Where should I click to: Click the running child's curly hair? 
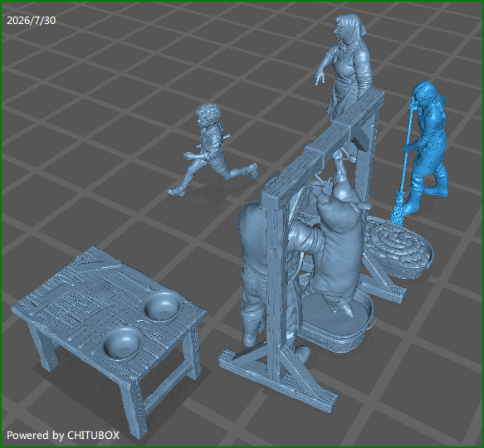tap(209, 112)
